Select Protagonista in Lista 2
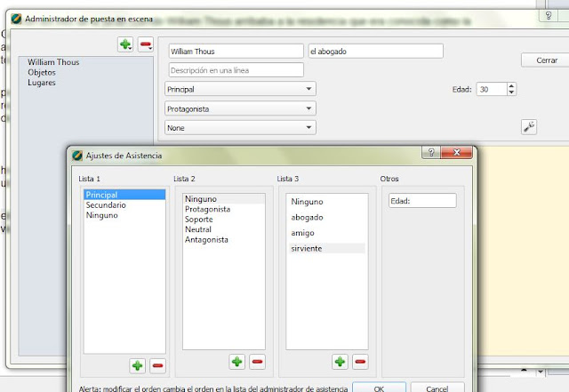Image resolution: width=569 pixels, height=392 pixels. (224, 209)
